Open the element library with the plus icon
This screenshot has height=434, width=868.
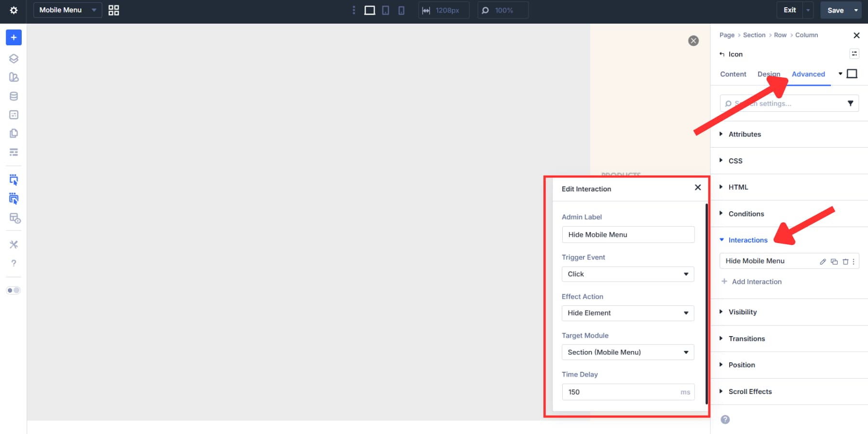tap(13, 37)
